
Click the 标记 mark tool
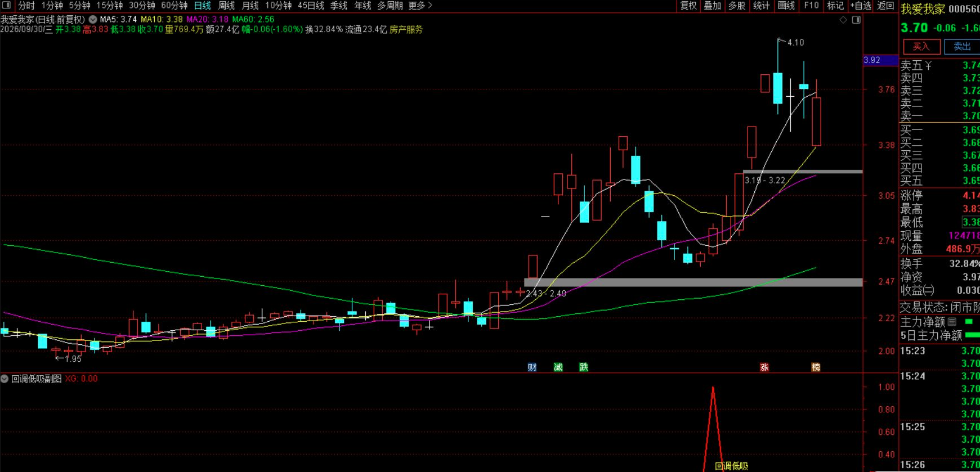click(835, 6)
